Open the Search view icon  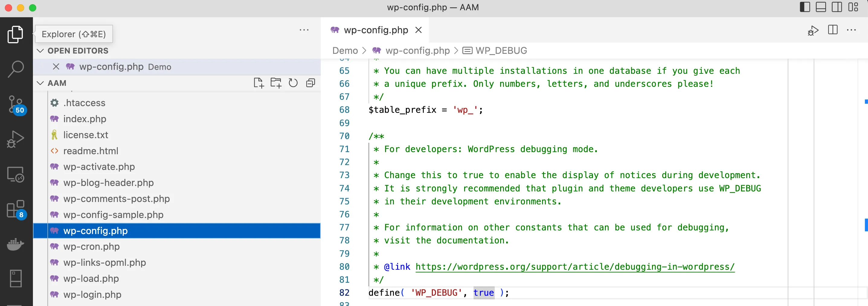(x=15, y=69)
